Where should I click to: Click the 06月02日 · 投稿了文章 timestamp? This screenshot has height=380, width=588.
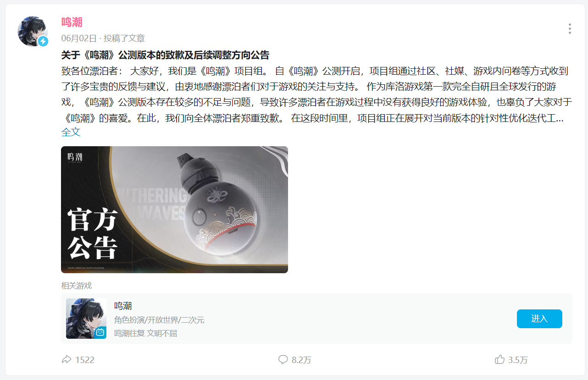click(103, 38)
